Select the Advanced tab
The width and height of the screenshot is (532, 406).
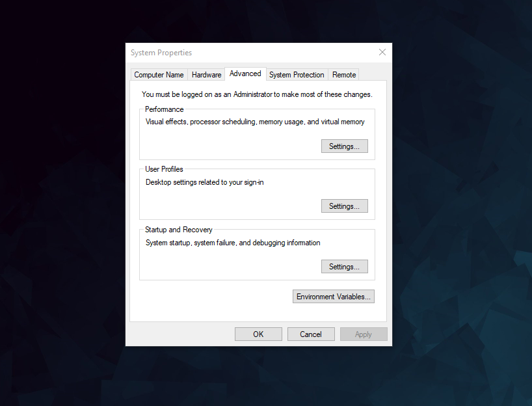pyautogui.click(x=245, y=73)
